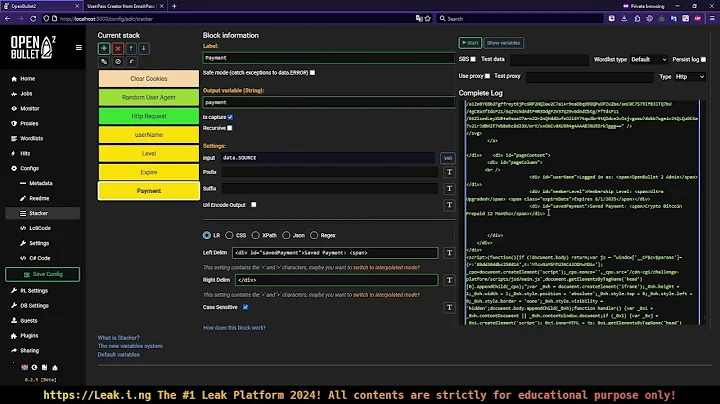Screen dimensions: 720x404
Task: Click the OpenBullet 2 logo
Action: click(34, 47)
